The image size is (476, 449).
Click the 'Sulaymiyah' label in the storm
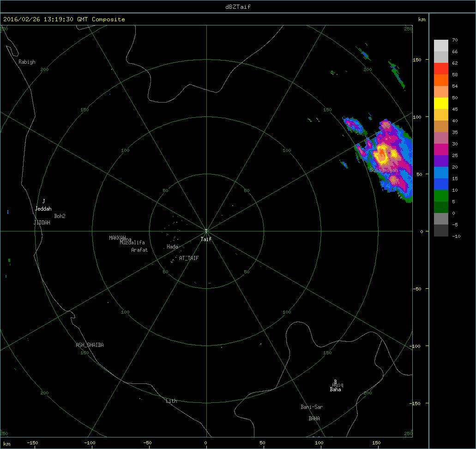click(384, 170)
